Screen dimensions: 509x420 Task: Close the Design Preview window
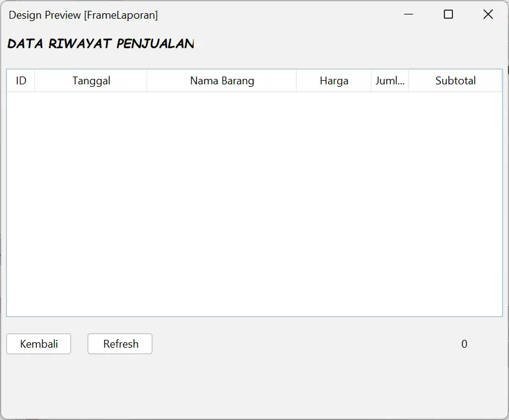click(x=488, y=14)
